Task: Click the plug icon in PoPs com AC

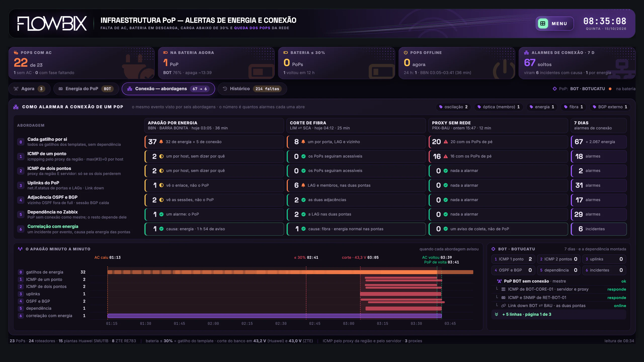Action: 16,53
